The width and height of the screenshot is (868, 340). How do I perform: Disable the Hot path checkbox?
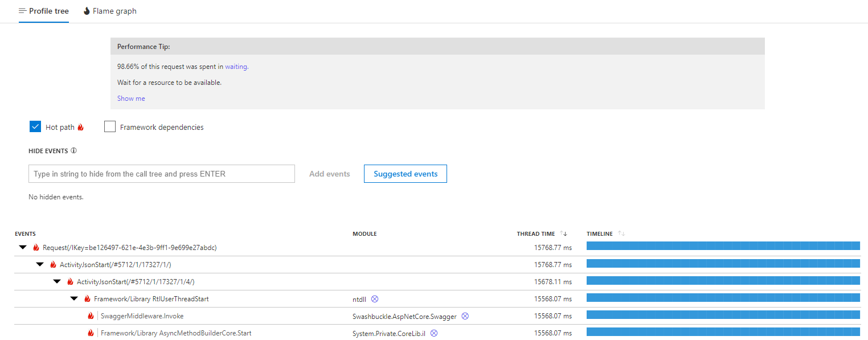point(35,126)
